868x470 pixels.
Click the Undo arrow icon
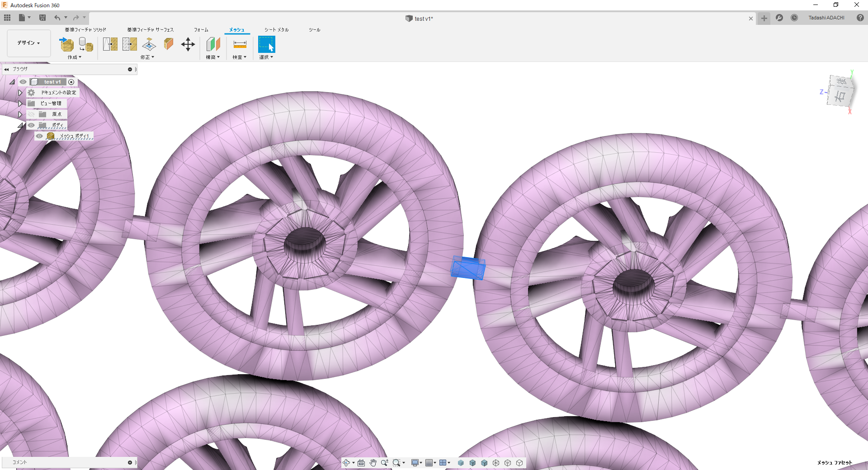tap(57, 18)
